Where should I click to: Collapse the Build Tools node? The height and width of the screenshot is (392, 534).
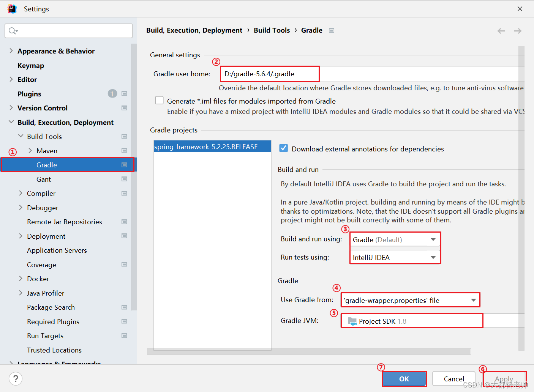coord(21,136)
